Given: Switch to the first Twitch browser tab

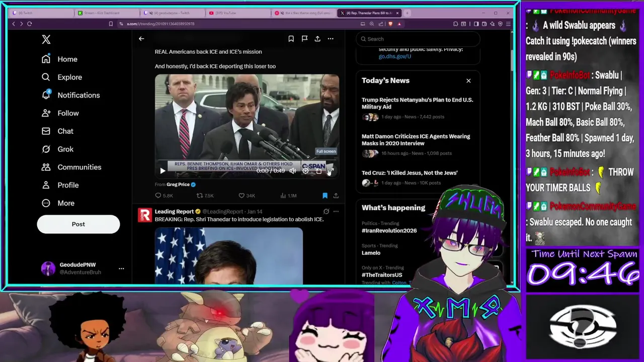Looking at the screenshot, I should click(40, 13).
